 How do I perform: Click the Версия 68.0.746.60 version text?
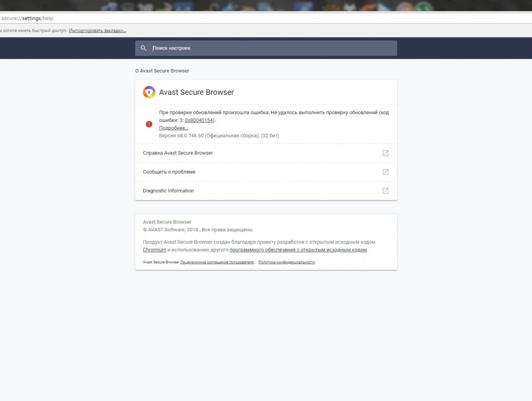[219, 135]
